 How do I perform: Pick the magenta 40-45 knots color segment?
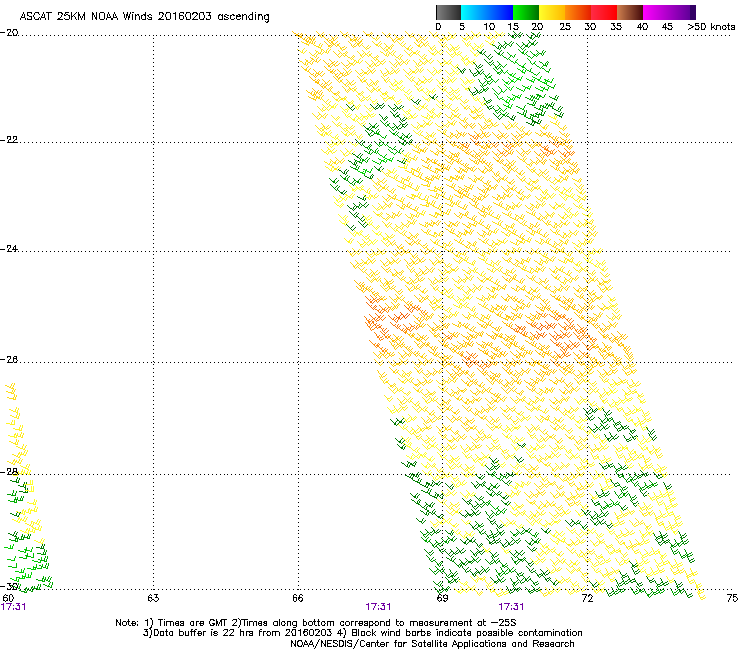(x=666, y=12)
